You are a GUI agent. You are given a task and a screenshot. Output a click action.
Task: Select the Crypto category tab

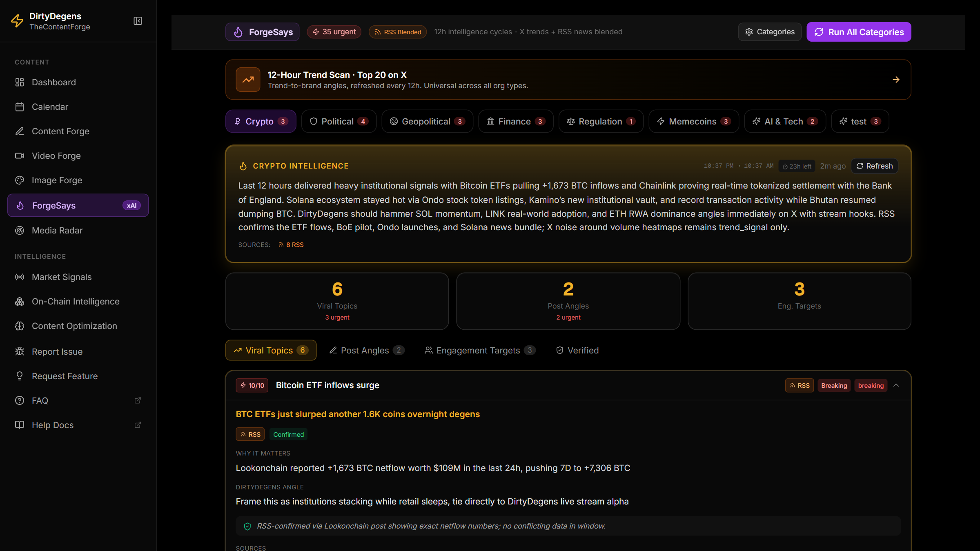click(261, 121)
